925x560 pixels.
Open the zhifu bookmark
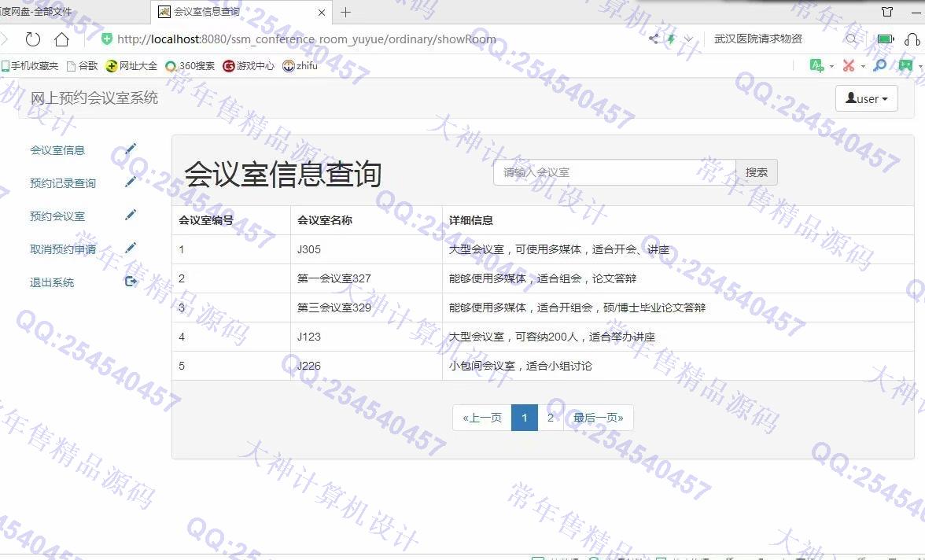tap(300, 66)
